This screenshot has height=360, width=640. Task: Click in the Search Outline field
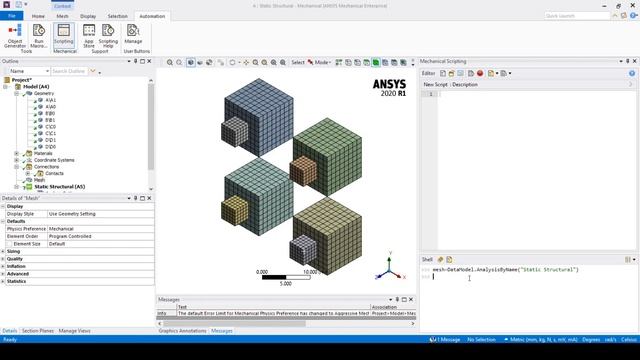coord(69,71)
